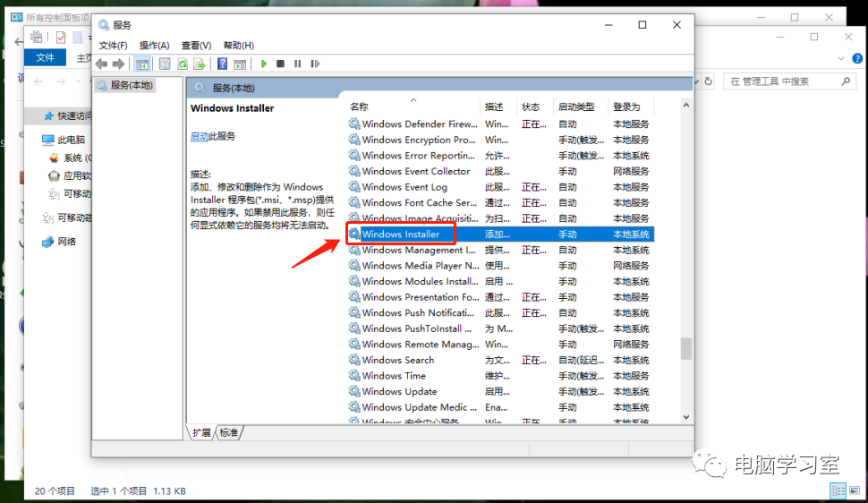Image resolution: width=868 pixels, height=503 pixels.
Task: Open Help using the blue question icon
Action: (222, 64)
